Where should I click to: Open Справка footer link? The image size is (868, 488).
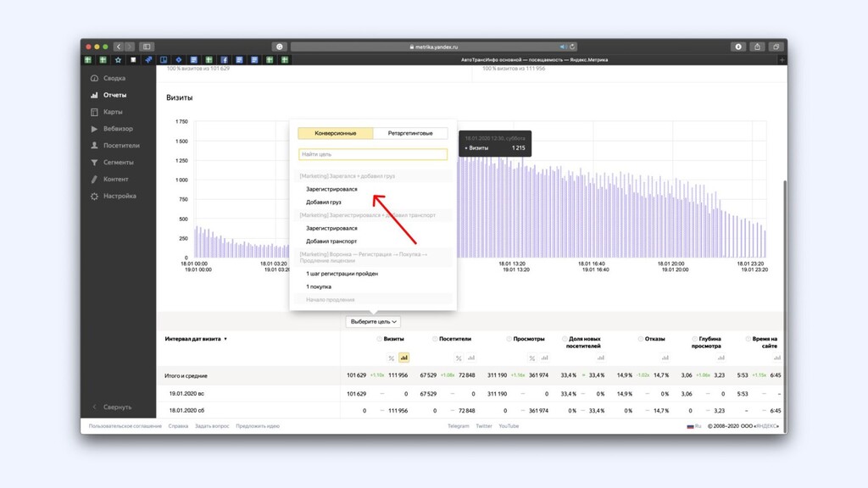point(178,426)
